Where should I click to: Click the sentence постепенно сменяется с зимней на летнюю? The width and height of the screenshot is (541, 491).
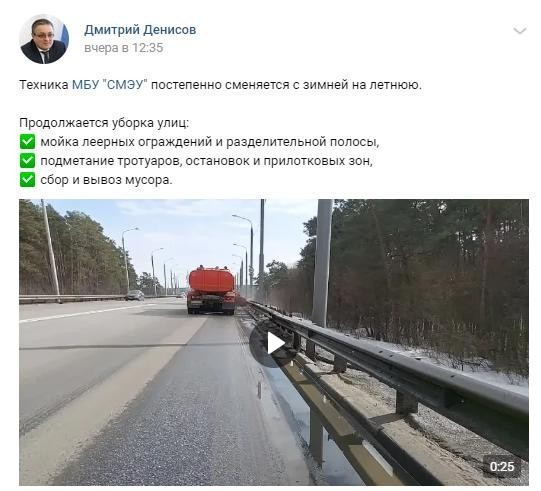[286, 85]
